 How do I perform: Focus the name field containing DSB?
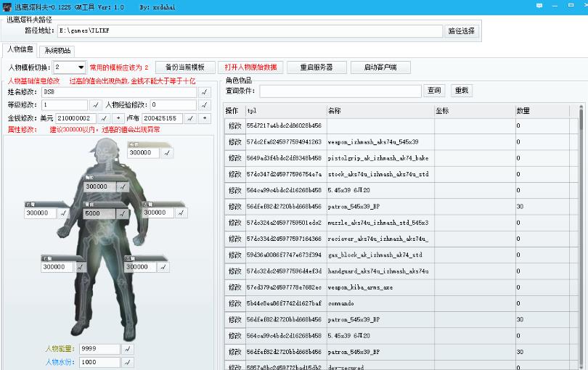point(119,92)
